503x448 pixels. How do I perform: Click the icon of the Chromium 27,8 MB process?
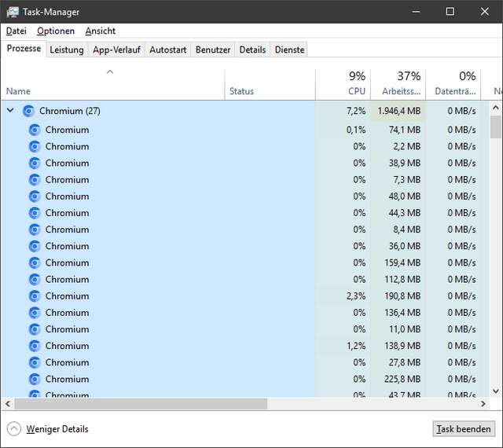(x=35, y=362)
